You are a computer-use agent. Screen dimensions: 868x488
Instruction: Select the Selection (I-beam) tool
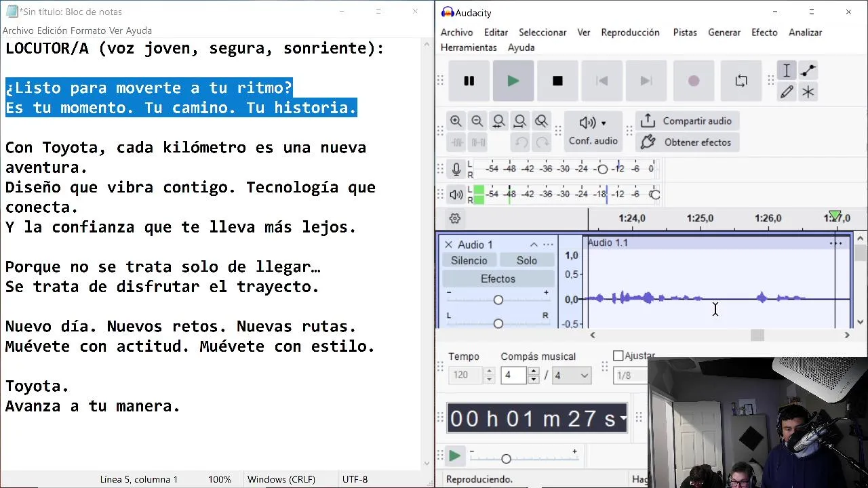coord(787,70)
